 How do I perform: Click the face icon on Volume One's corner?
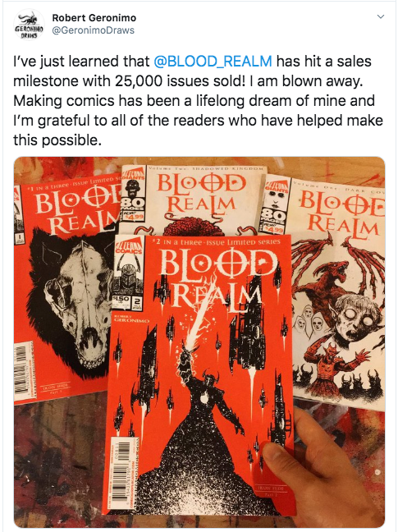click(277, 199)
